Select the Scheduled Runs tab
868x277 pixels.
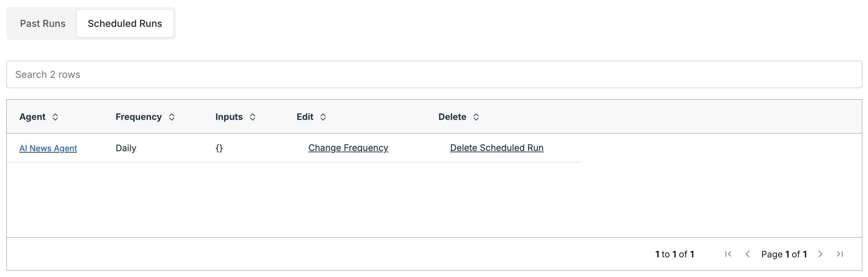point(125,23)
